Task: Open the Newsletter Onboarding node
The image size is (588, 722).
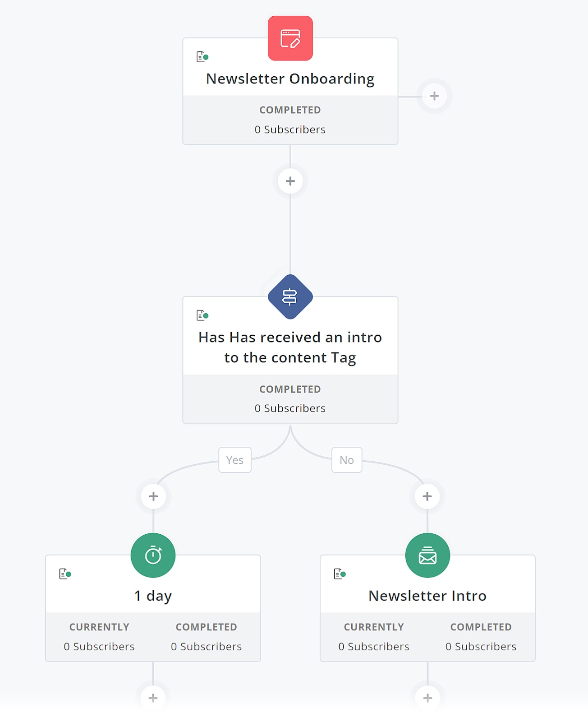Action: (x=290, y=78)
